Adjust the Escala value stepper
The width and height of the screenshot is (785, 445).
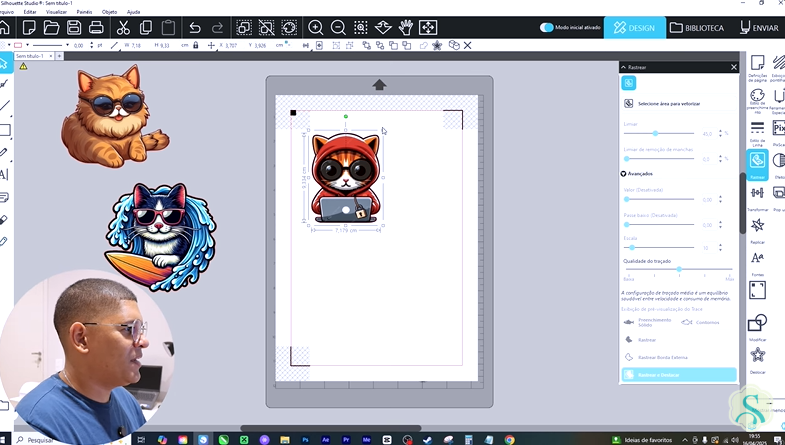pyautogui.click(x=720, y=248)
